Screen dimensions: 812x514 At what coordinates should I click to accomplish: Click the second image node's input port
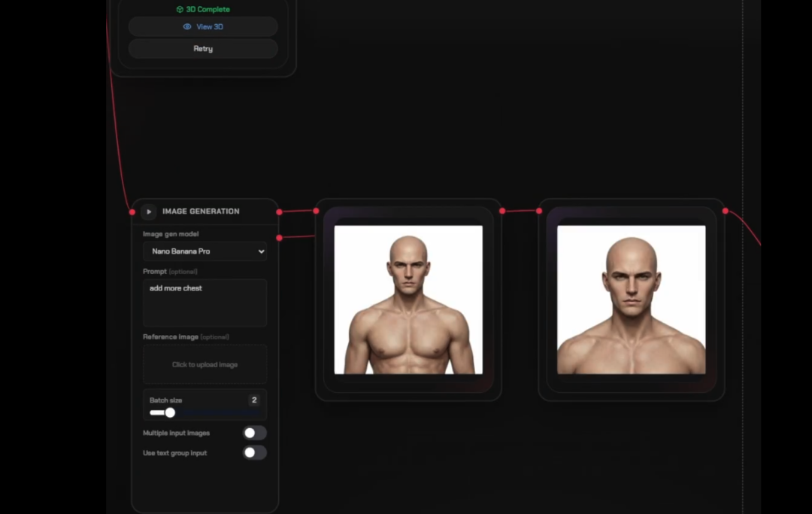click(539, 211)
